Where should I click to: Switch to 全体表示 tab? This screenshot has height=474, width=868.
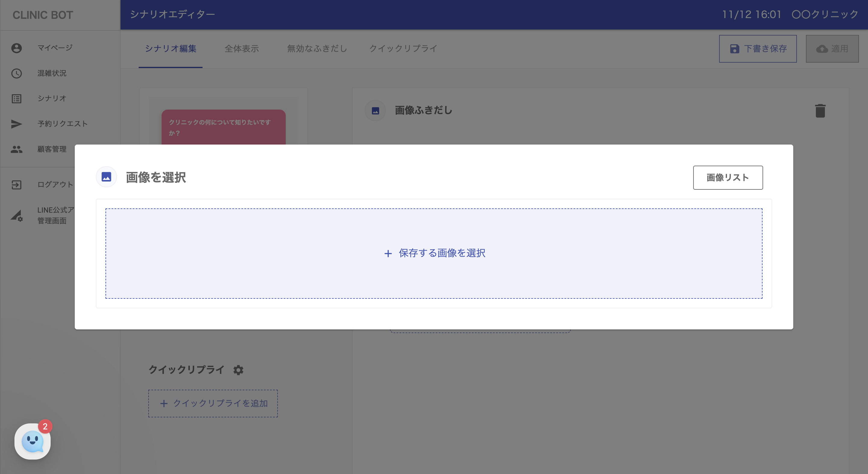tap(242, 49)
